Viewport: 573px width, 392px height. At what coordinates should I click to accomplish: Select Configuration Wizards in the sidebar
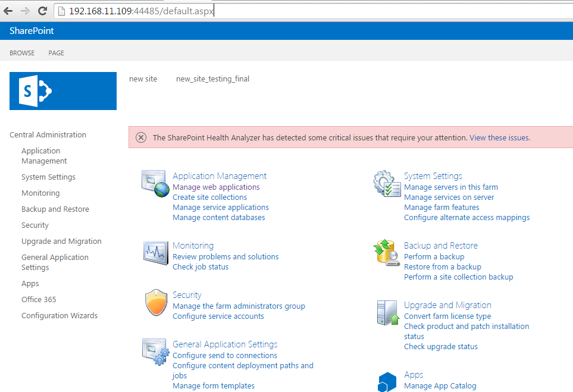pyautogui.click(x=60, y=316)
